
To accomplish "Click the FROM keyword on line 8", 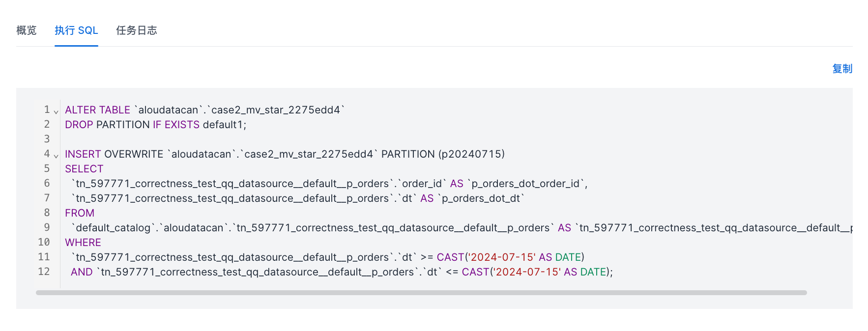I will [80, 213].
